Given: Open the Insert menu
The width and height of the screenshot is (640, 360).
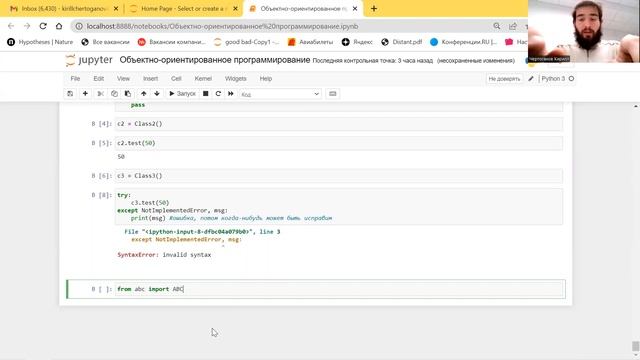Looking at the screenshot, I should click(x=150, y=79).
